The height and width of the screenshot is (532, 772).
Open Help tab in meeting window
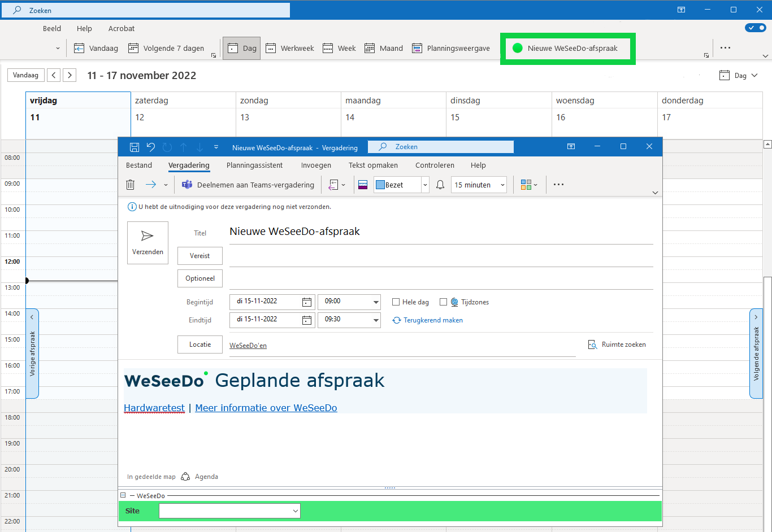pyautogui.click(x=478, y=165)
